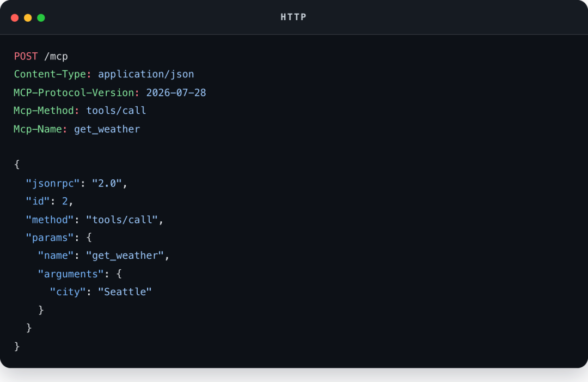
Task: Click the "arguments" JSON key
Action: tap(71, 274)
